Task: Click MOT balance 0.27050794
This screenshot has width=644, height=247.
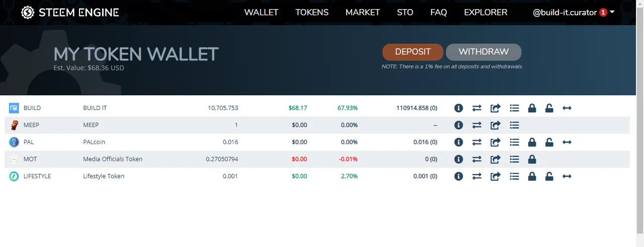Action: point(222,159)
